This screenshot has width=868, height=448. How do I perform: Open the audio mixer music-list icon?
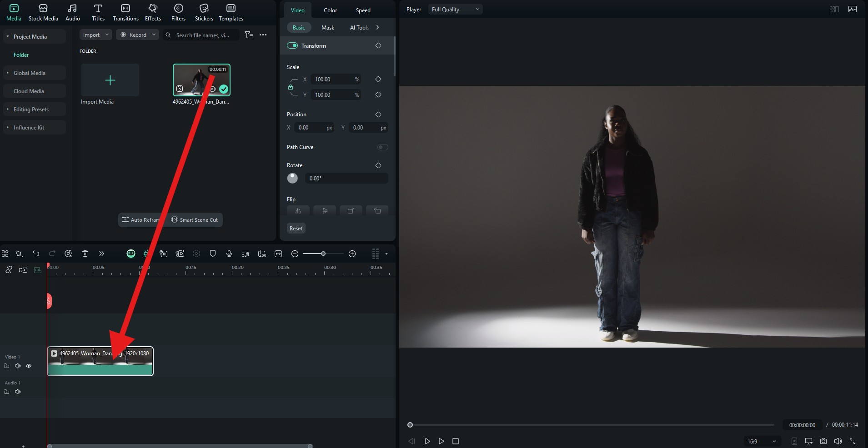coord(246,254)
